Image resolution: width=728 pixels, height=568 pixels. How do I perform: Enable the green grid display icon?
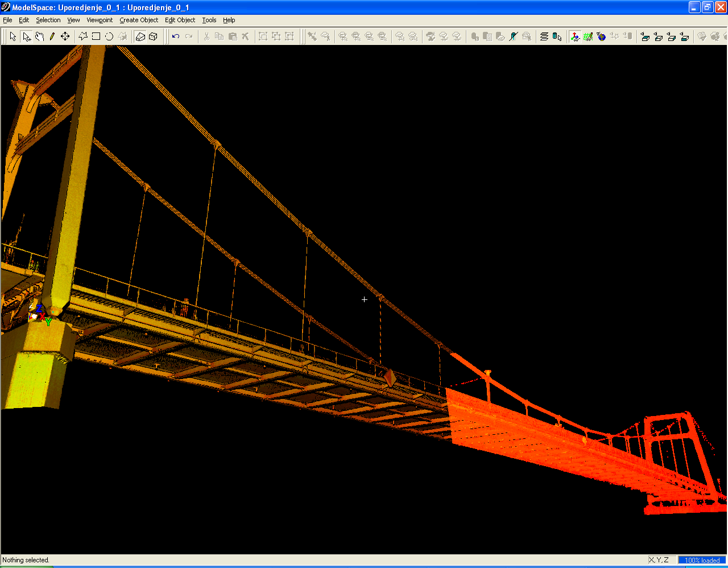click(x=588, y=36)
